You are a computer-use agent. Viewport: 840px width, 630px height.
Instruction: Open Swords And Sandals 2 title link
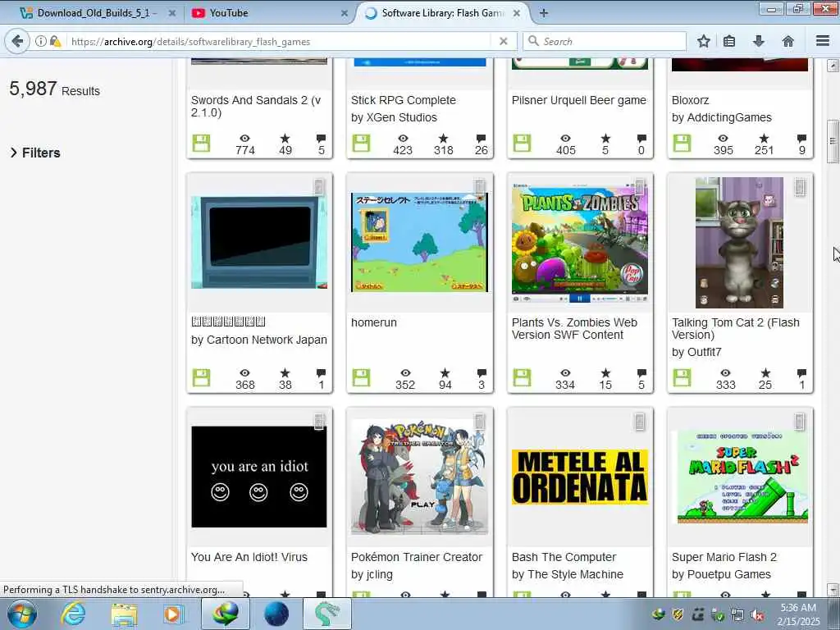tap(256, 106)
